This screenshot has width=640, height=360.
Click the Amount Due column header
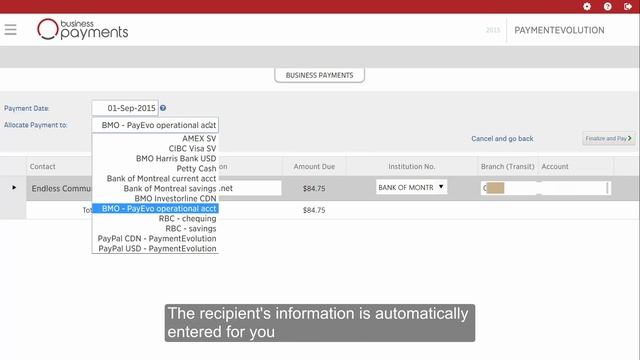coord(314,167)
